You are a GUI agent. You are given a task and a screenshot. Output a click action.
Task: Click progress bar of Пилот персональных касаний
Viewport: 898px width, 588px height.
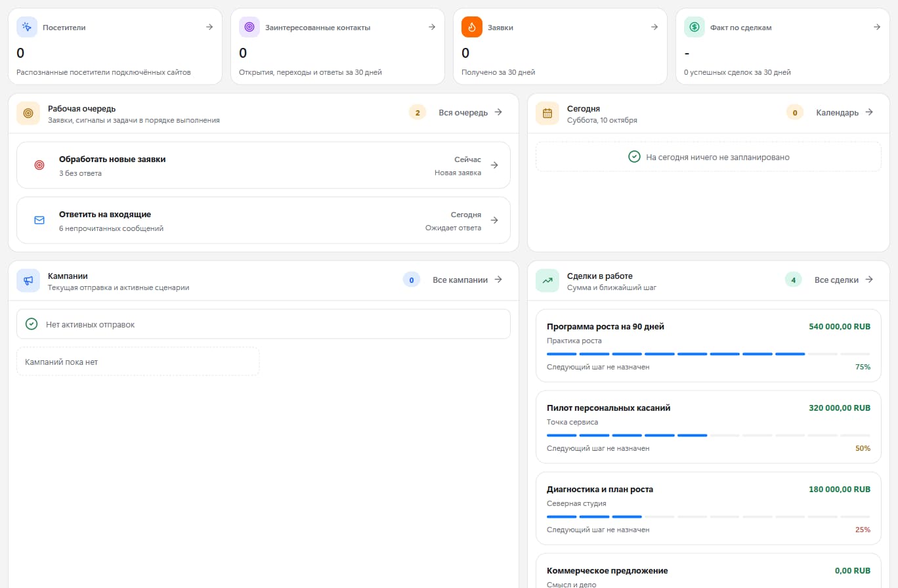click(x=708, y=435)
